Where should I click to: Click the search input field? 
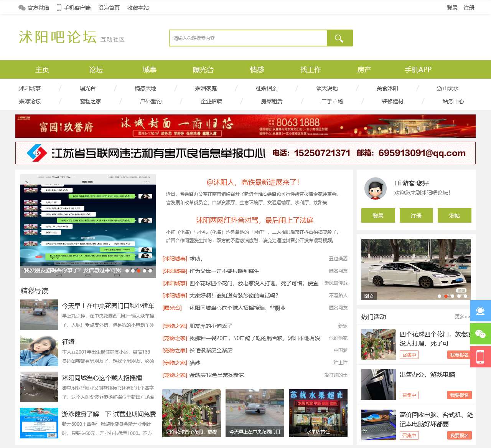point(248,38)
